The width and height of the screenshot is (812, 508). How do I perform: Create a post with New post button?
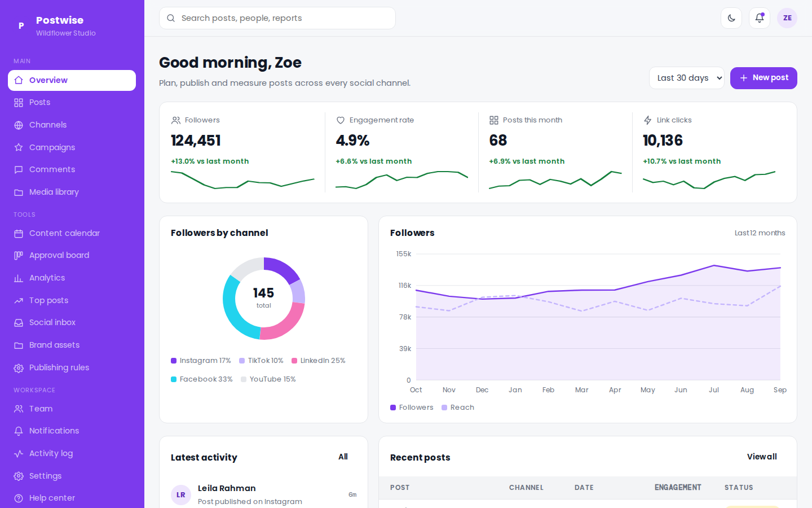pyautogui.click(x=764, y=78)
